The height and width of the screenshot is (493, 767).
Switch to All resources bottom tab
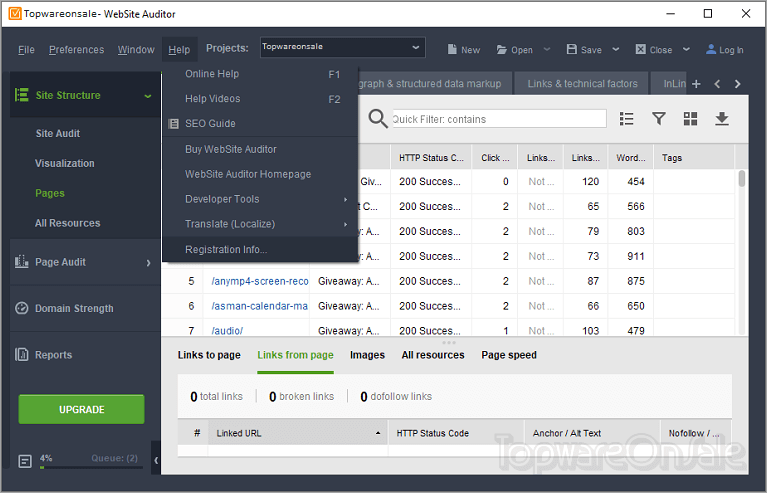tap(433, 355)
